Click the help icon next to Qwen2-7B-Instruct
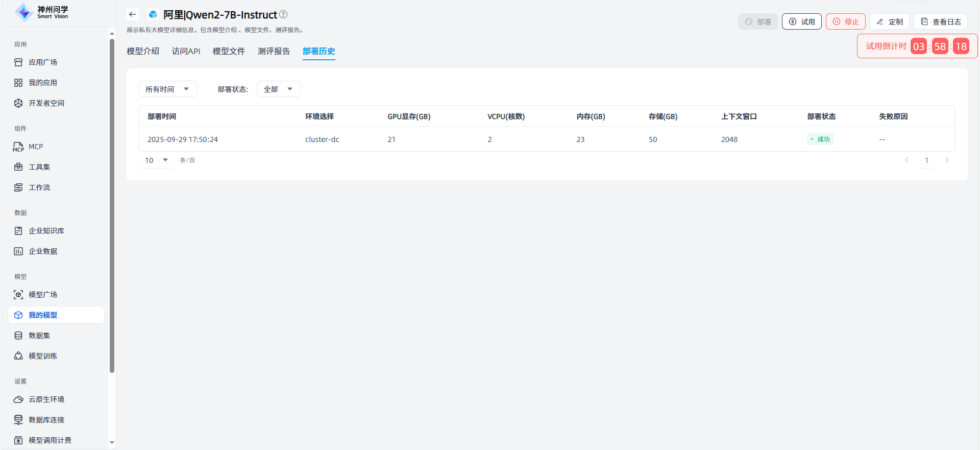 coord(283,14)
